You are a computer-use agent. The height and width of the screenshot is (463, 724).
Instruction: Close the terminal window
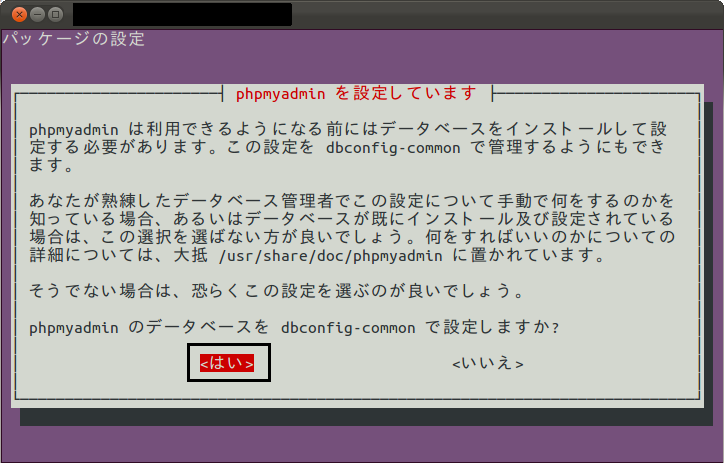point(19,15)
